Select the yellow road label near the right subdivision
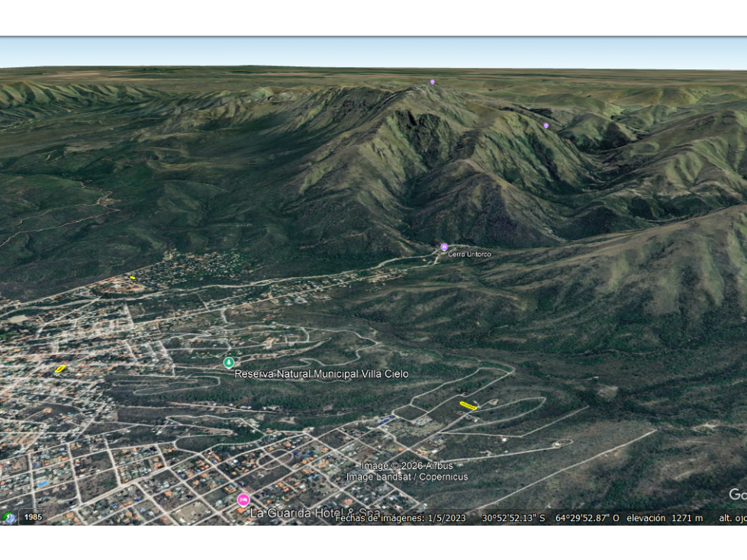Image resolution: width=747 pixels, height=560 pixels. click(x=468, y=406)
